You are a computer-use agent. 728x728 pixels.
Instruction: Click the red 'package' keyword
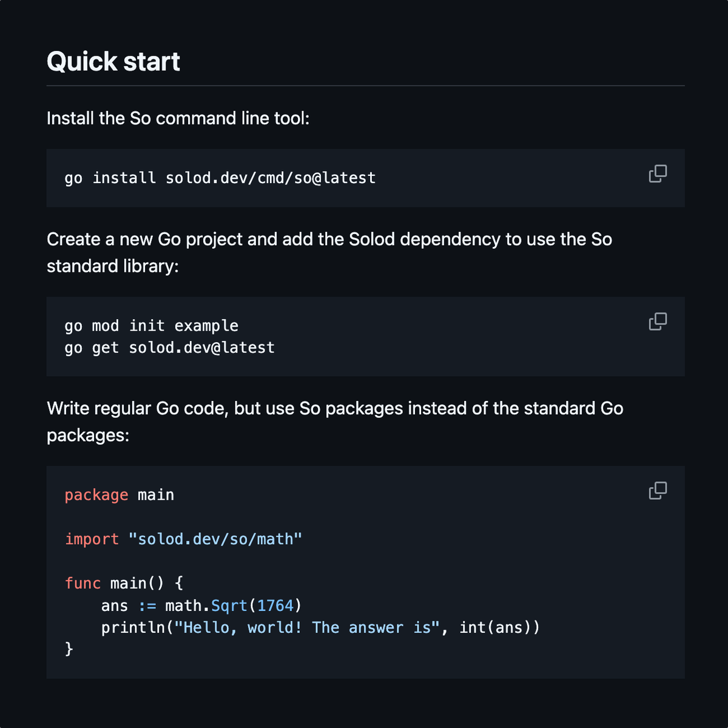96,495
